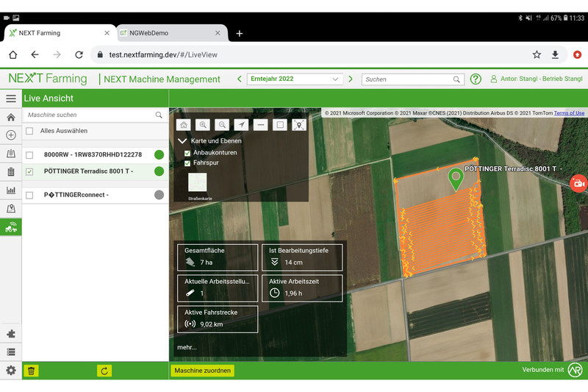588x392 pixels.
Task: Click the 8000RW green status dot
Action: coord(159,154)
